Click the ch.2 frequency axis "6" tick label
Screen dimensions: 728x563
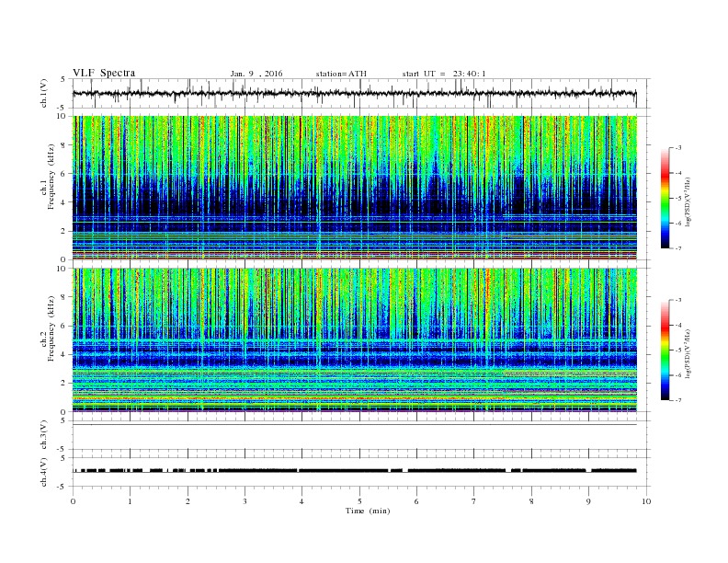tap(63, 326)
